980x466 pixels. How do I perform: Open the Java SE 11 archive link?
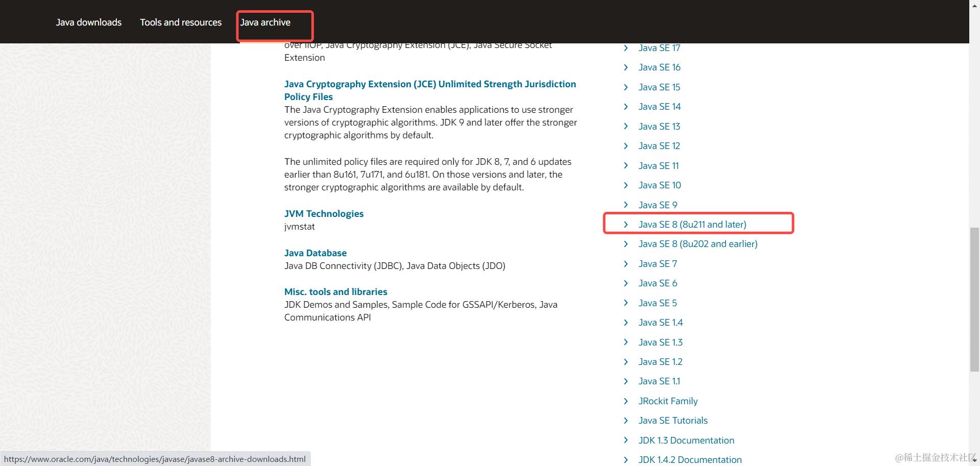click(x=658, y=166)
